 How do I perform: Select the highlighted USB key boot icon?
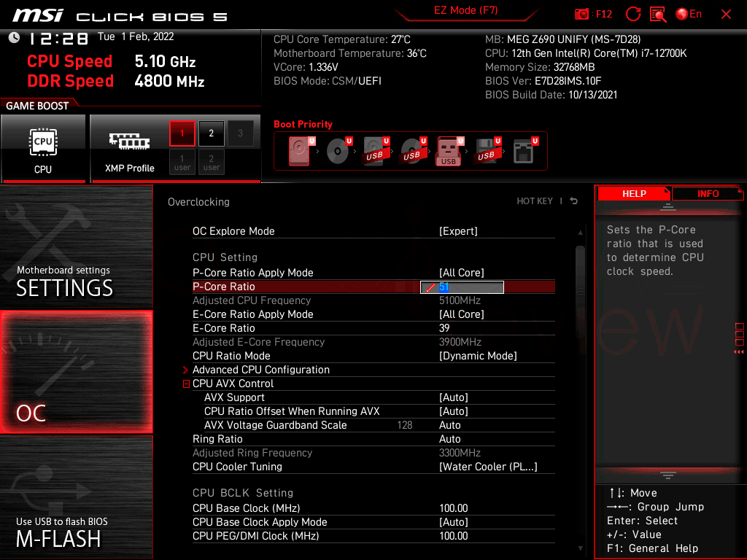(x=449, y=151)
